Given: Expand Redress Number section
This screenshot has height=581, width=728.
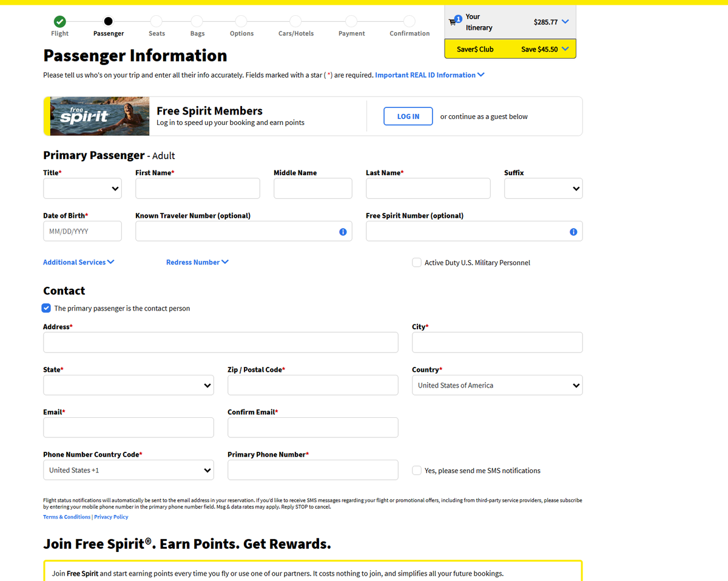Looking at the screenshot, I should (x=197, y=262).
